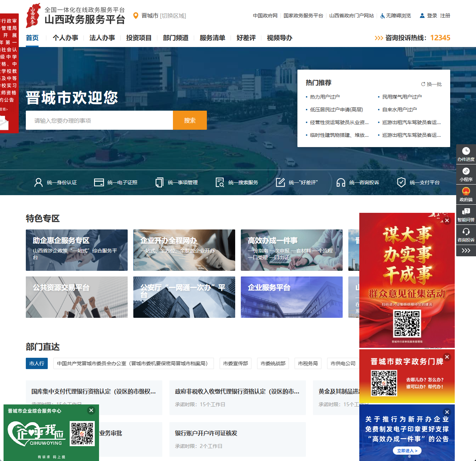The height and width of the screenshot is (461, 476).
Task: Switch region via 切换区域 selector
Action: pos(173,16)
